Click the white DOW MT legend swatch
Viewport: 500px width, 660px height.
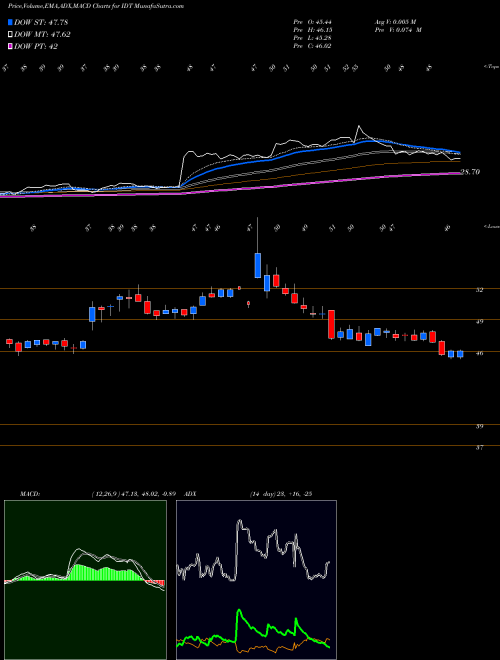point(10,35)
